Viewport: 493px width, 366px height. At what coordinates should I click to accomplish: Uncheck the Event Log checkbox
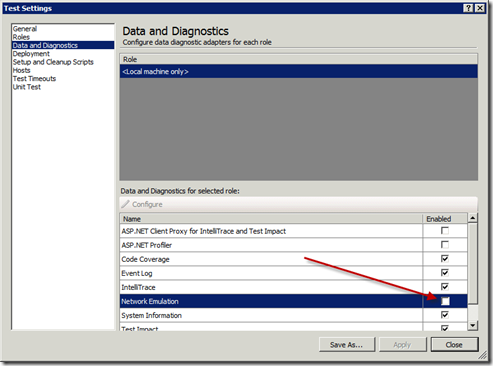445,273
